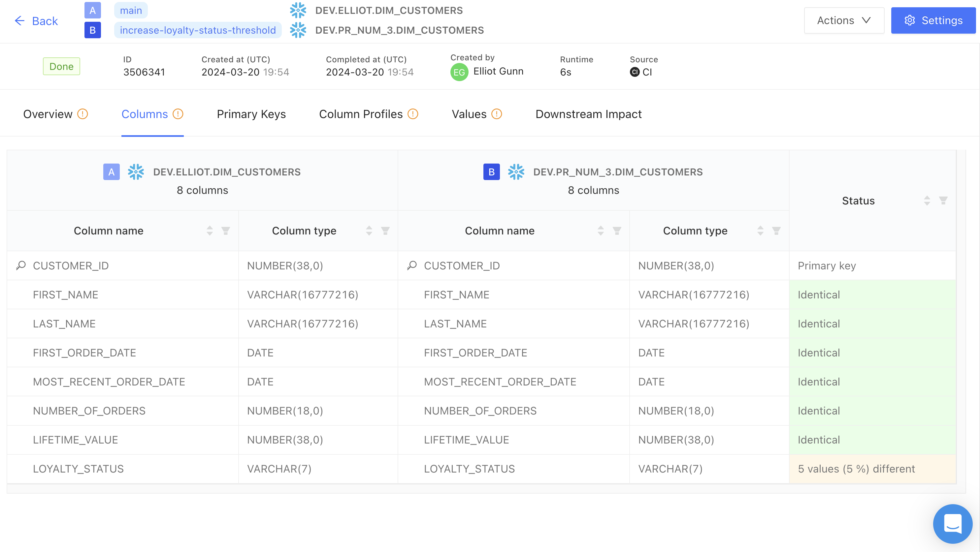Sort table B by Column type
The height and width of the screenshot is (552, 980).
point(760,231)
